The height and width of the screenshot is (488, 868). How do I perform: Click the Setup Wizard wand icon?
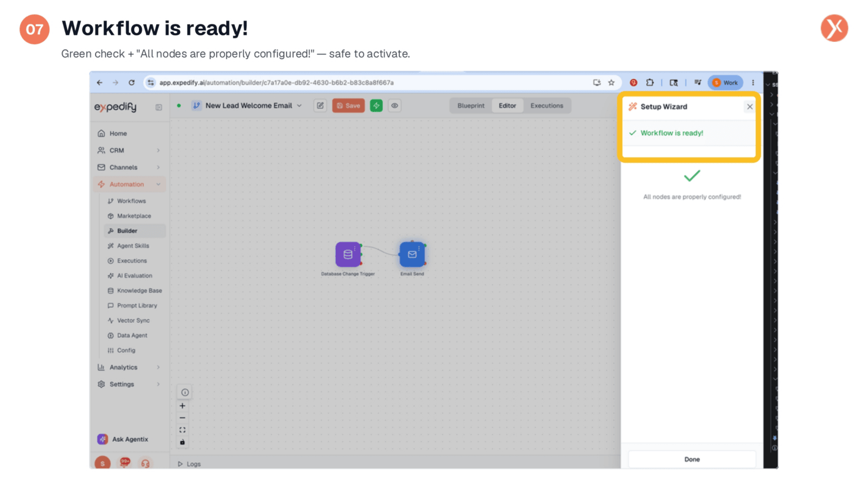point(633,107)
